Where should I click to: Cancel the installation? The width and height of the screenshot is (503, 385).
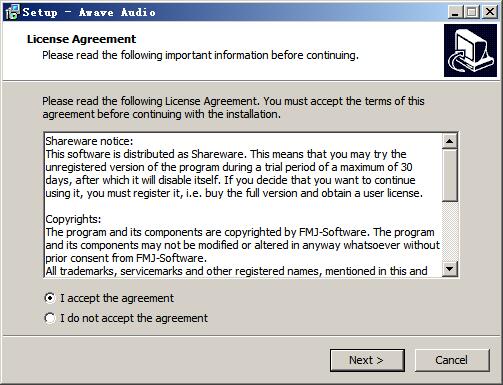pos(452,360)
